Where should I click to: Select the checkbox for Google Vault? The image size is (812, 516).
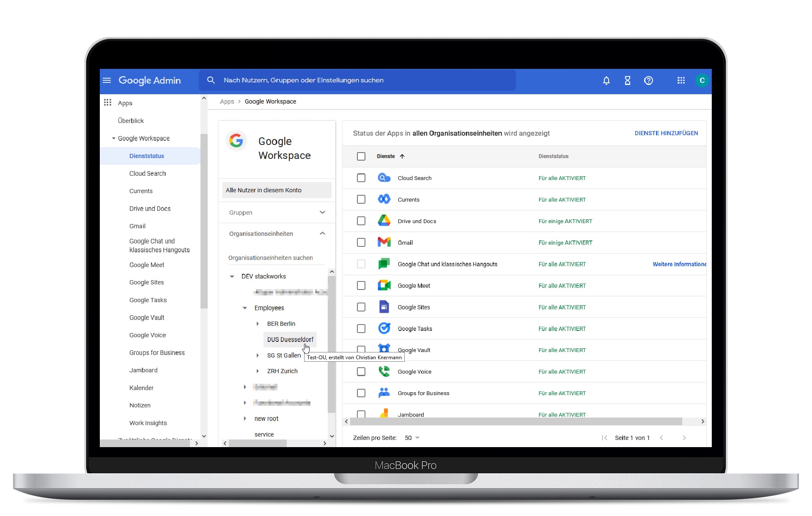coord(361,350)
